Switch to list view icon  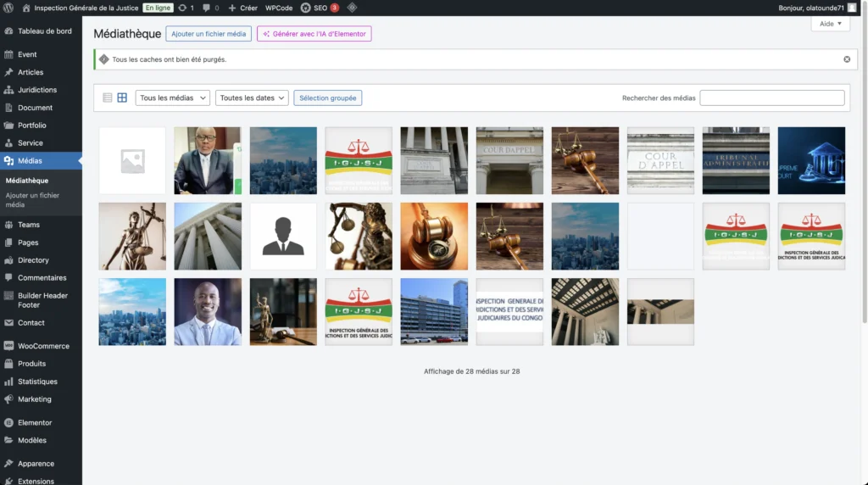coord(108,98)
